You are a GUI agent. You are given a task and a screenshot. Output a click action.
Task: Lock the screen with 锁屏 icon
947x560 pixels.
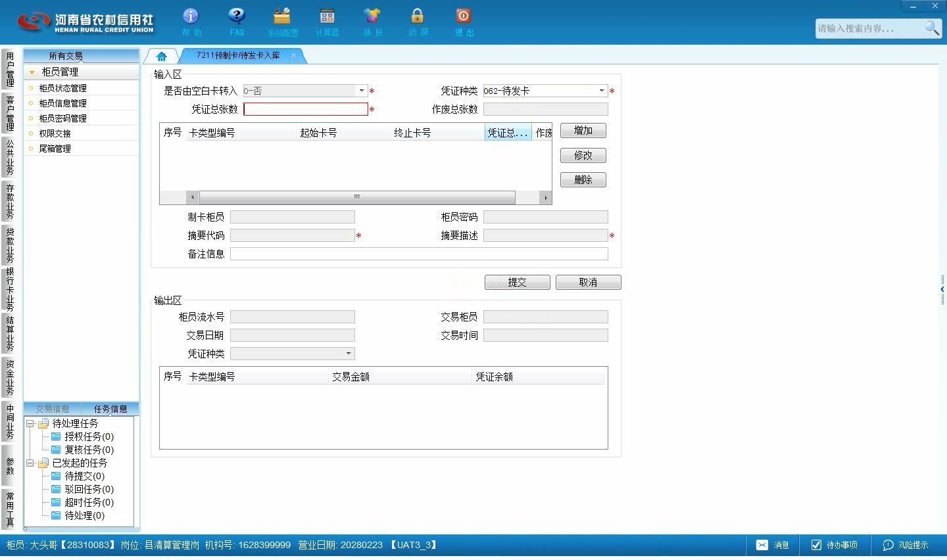point(417,16)
